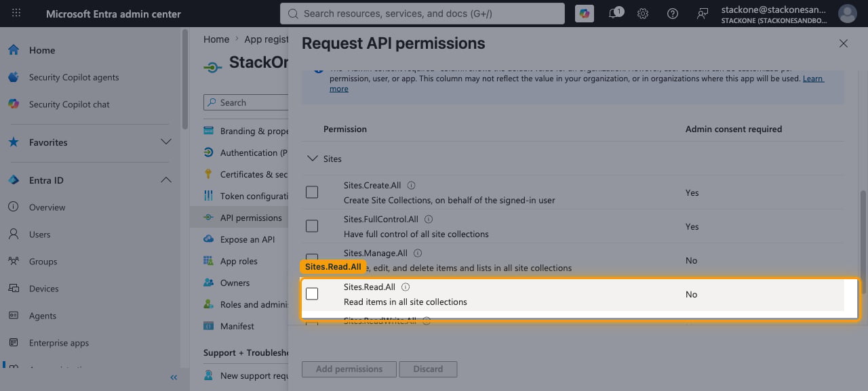Viewport: 868px width, 391px height.
Task: Click the Groups people icon
Action: pos(14,262)
